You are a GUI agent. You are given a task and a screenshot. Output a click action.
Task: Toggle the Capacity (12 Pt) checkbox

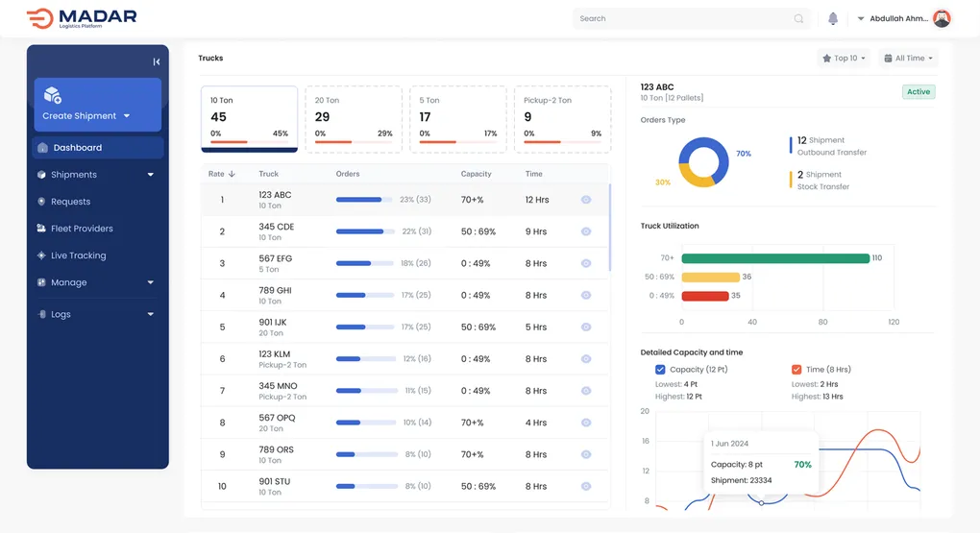[660, 370]
